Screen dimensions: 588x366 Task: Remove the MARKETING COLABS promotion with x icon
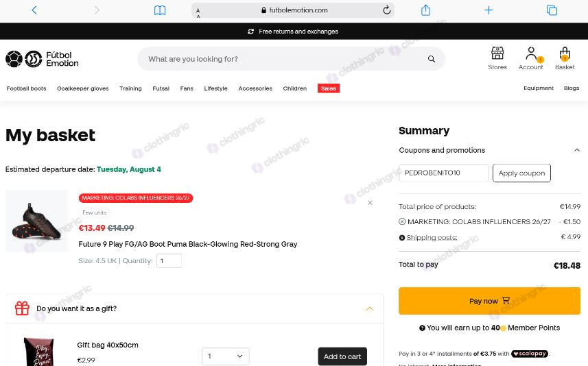[x=402, y=221]
